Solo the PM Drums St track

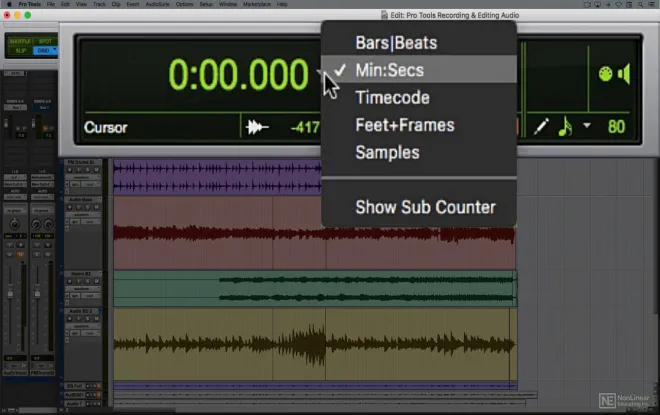88,170
